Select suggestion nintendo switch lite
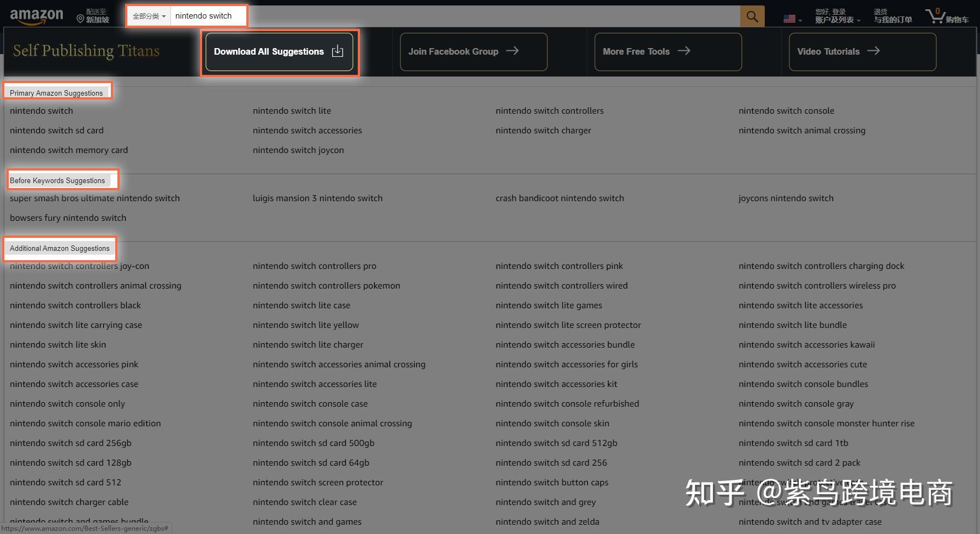Screen dimensions: 980x534 click(x=292, y=110)
